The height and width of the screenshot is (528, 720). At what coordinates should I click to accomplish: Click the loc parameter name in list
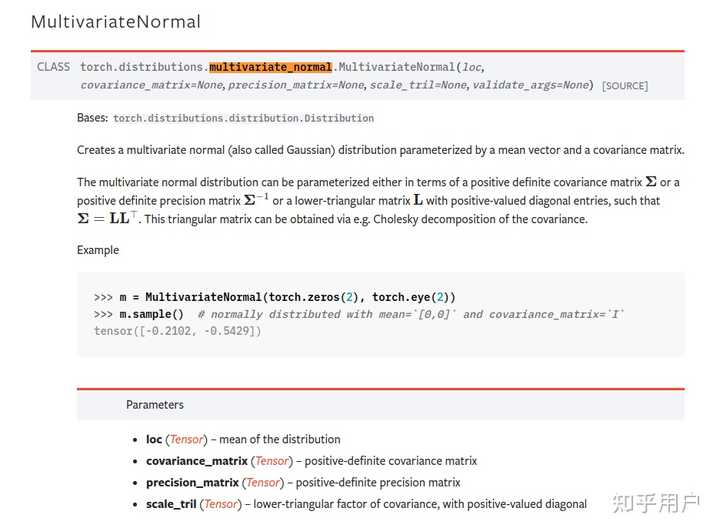pyautogui.click(x=154, y=439)
